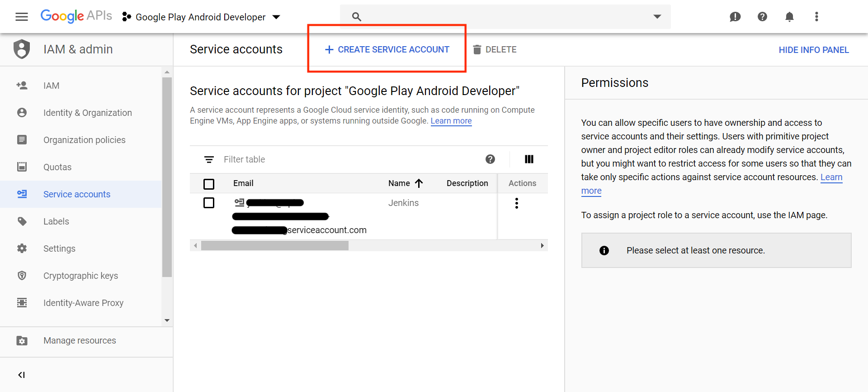The width and height of the screenshot is (868, 392).
Task: Click the serviceaccount.com email text
Action: tap(327, 230)
